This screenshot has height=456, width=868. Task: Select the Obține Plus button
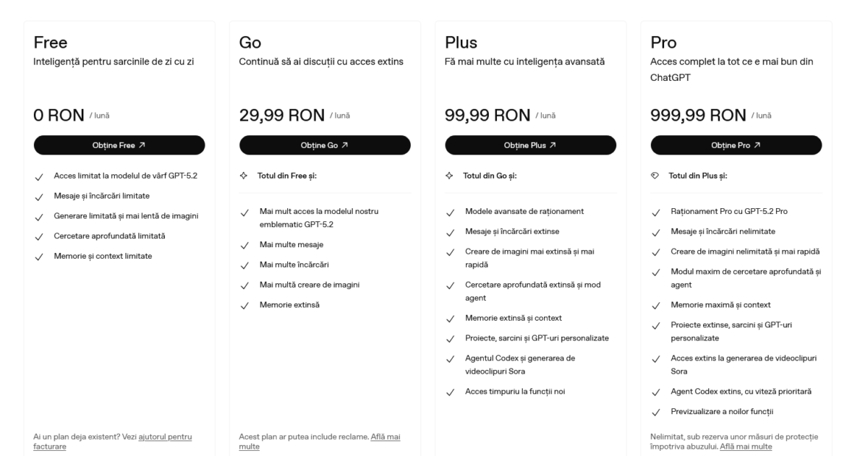[530, 145]
